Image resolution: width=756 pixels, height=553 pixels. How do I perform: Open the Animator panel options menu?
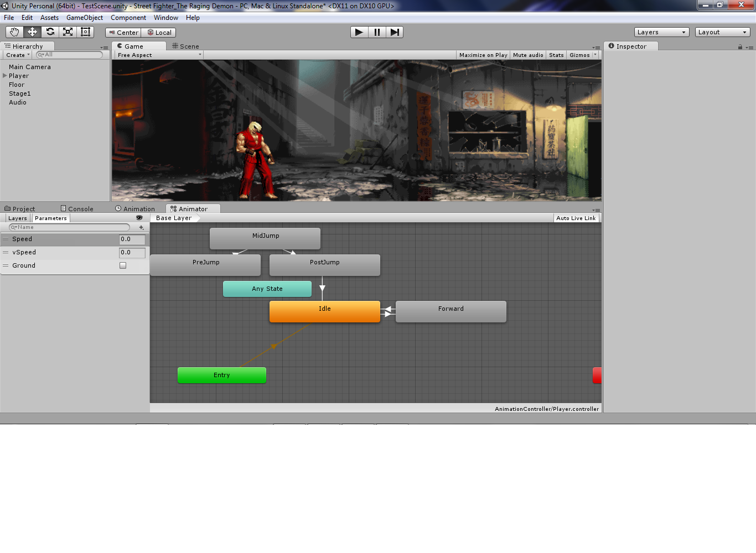596,210
